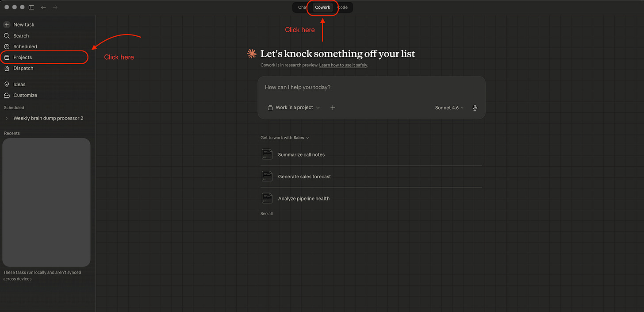
Task: Click the Summarize call notes document icon
Action: (x=267, y=154)
